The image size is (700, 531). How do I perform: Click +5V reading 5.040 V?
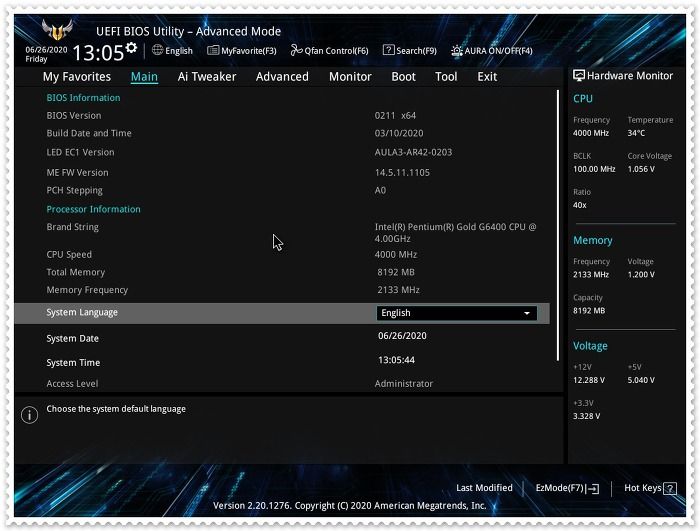point(641,380)
